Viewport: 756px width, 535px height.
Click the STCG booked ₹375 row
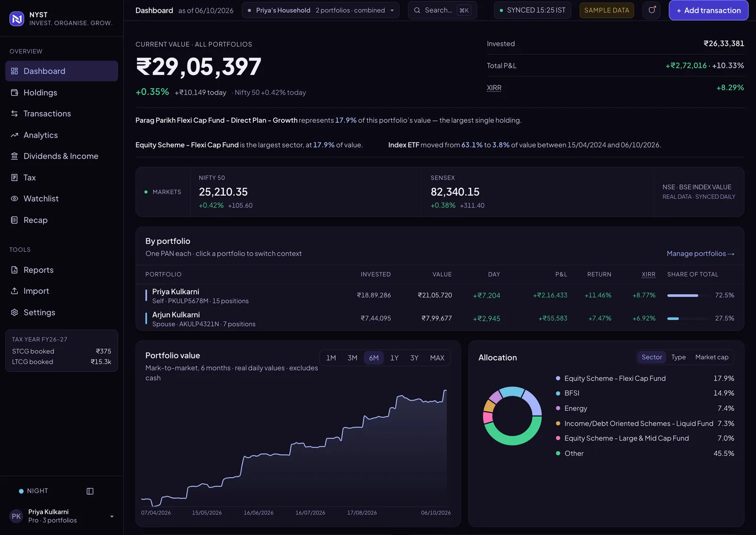pyautogui.click(x=61, y=351)
